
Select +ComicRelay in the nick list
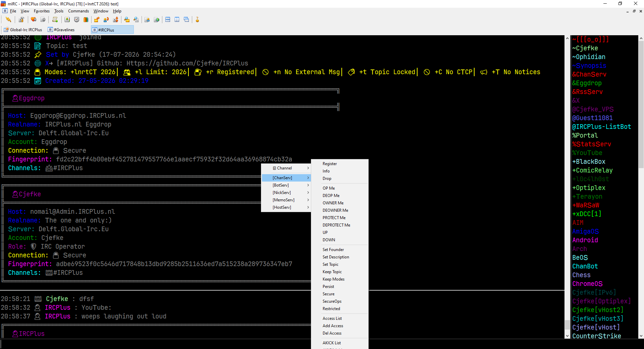pyautogui.click(x=592, y=170)
